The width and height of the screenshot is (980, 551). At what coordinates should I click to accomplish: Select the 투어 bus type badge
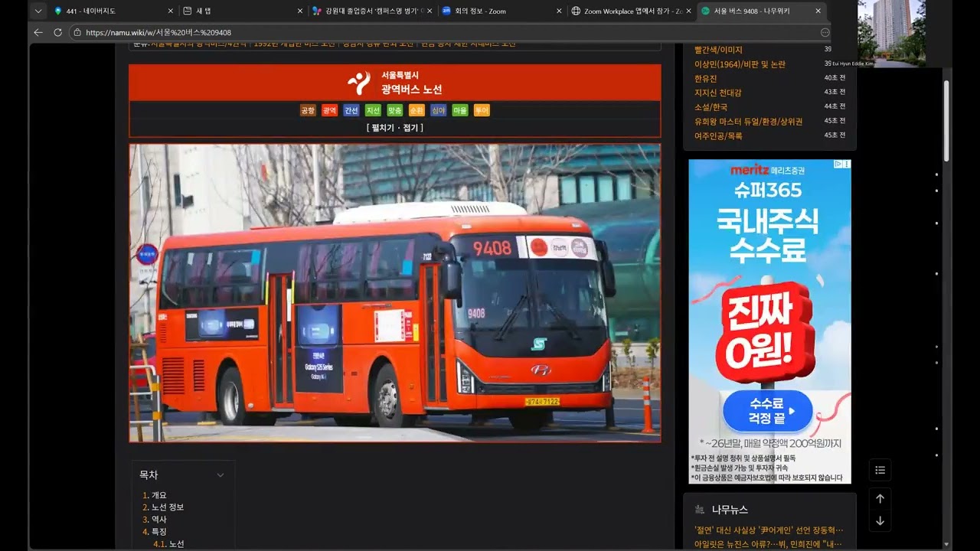482,110
